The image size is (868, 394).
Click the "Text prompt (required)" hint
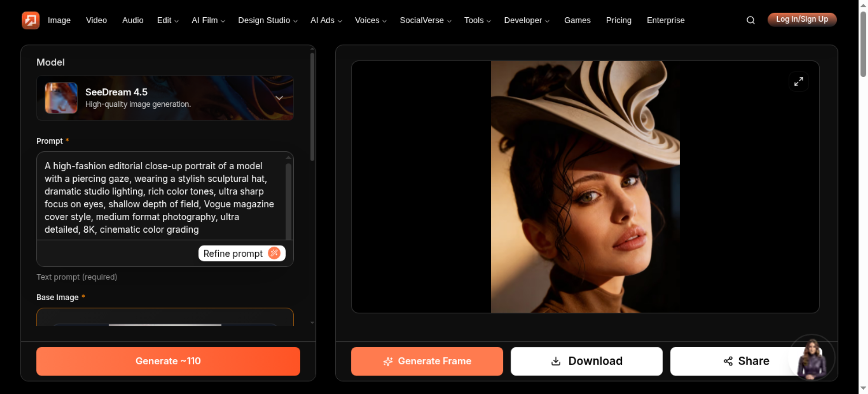click(x=77, y=277)
